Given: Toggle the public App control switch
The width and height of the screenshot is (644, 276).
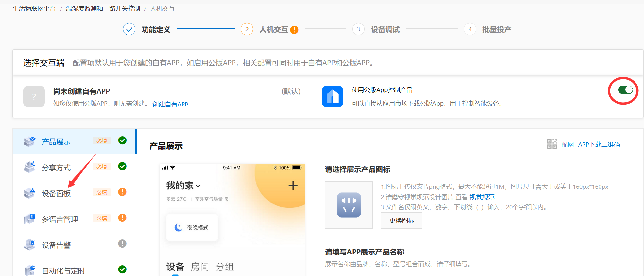Looking at the screenshot, I should tap(625, 90).
